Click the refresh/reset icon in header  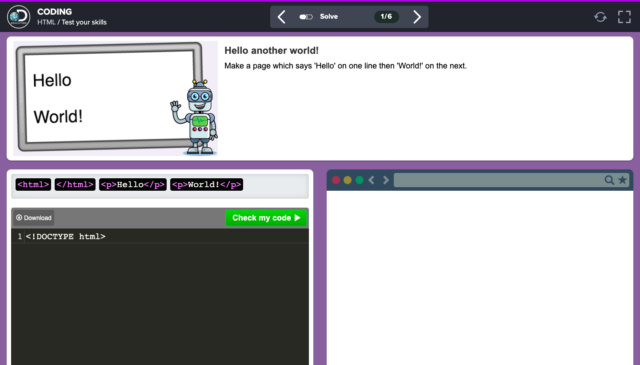(x=600, y=17)
